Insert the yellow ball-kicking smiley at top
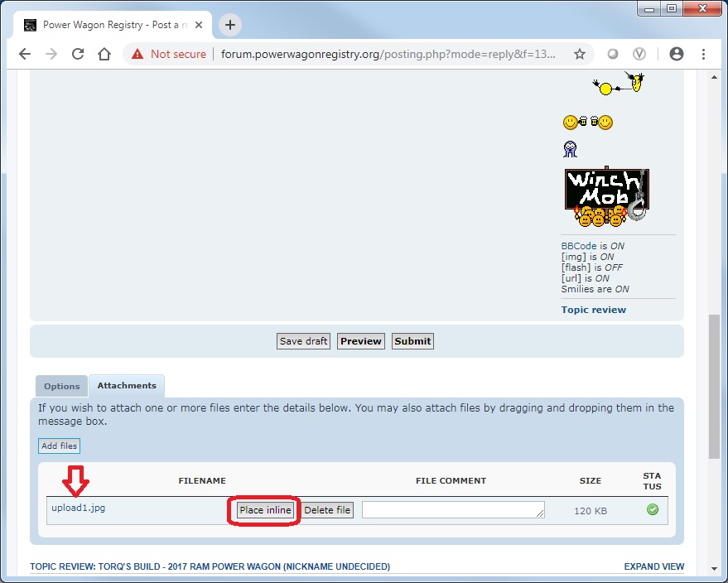728x583 pixels. [x=619, y=84]
